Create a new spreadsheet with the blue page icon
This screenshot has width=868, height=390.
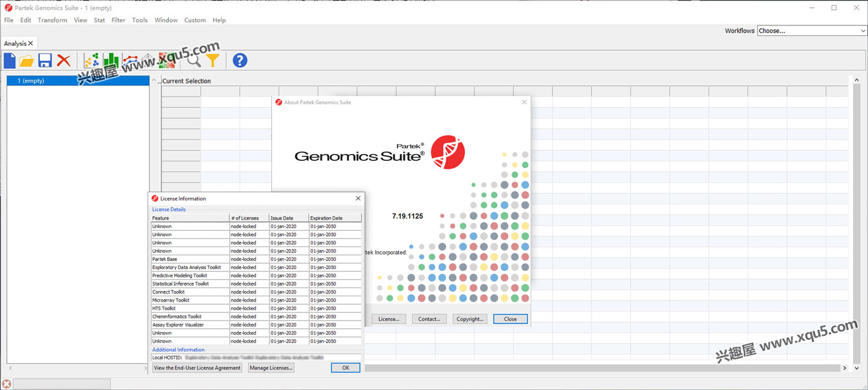pyautogui.click(x=10, y=60)
